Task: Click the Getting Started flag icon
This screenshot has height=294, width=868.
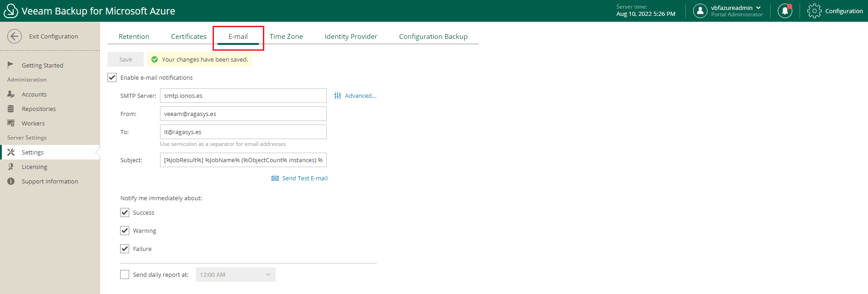Action: (10, 65)
